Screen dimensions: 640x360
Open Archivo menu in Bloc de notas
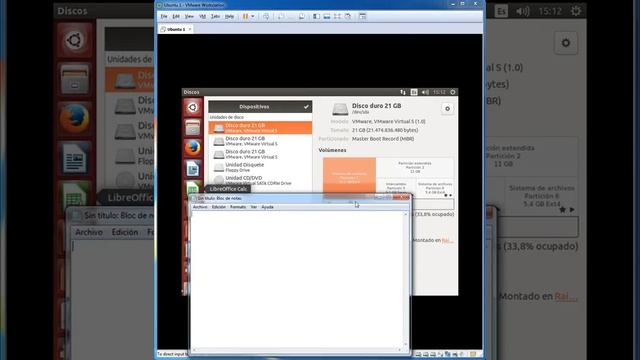point(200,207)
